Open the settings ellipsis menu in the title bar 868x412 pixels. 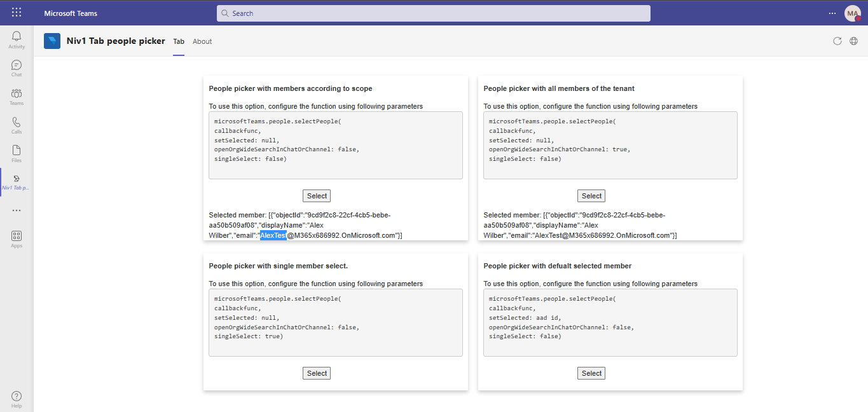[x=832, y=13]
